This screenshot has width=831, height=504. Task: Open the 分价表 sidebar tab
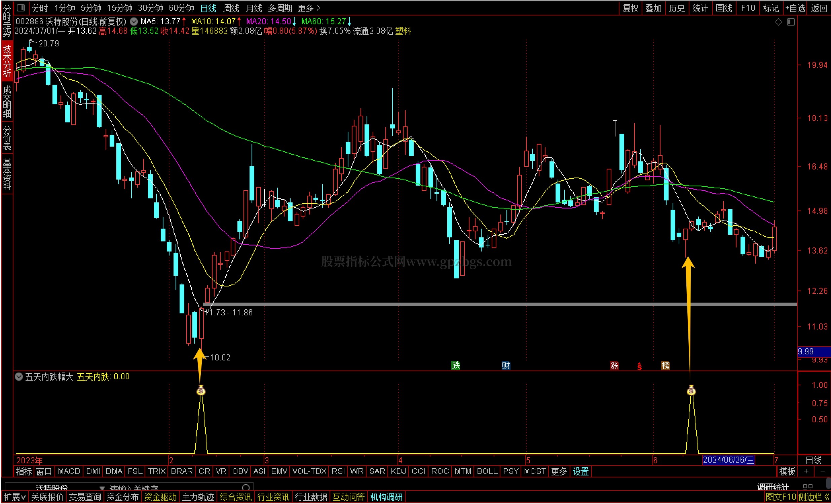(7, 138)
